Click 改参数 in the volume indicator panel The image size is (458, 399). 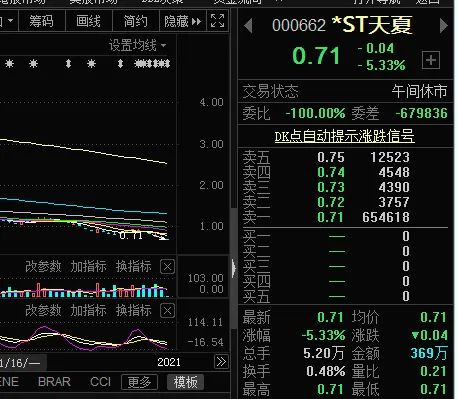tap(43, 266)
